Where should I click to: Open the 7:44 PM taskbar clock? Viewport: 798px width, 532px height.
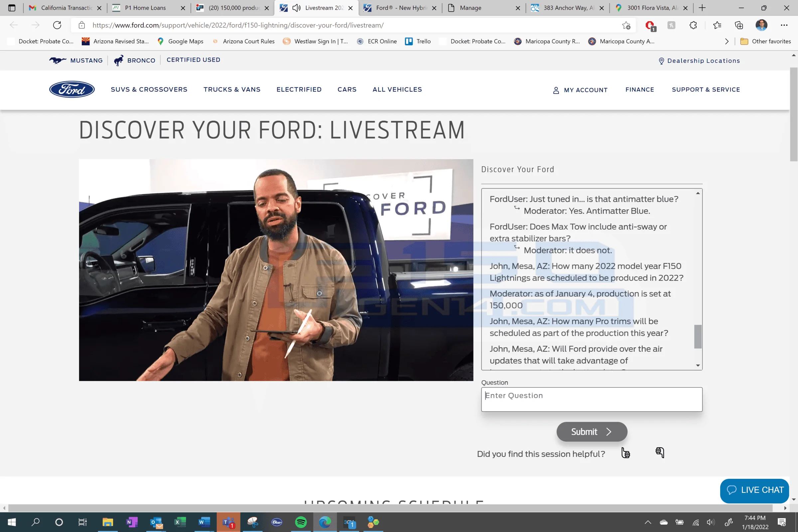(755, 522)
